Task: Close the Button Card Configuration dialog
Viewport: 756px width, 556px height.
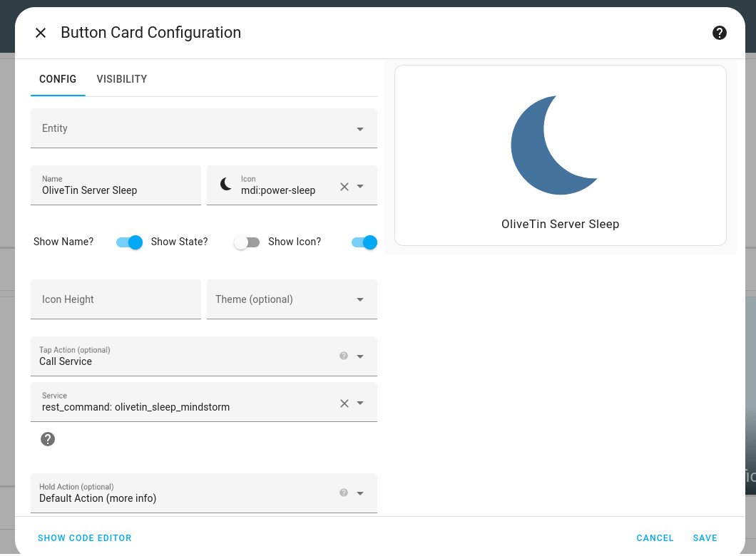Action: click(x=41, y=33)
